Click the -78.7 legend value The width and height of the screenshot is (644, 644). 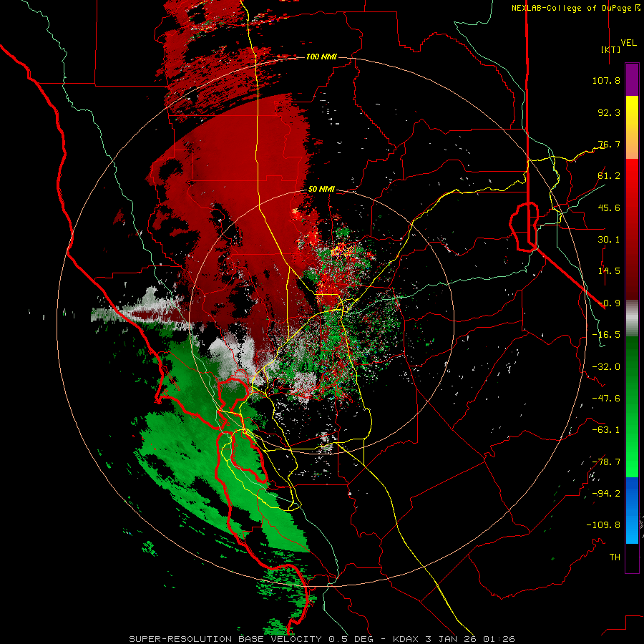pyautogui.click(x=606, y=462)
